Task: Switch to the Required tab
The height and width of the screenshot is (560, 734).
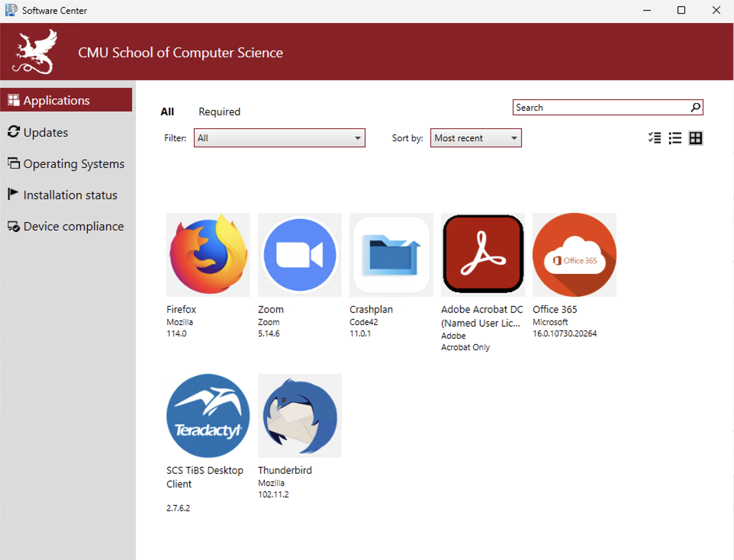Action: (x=219, y=112)
